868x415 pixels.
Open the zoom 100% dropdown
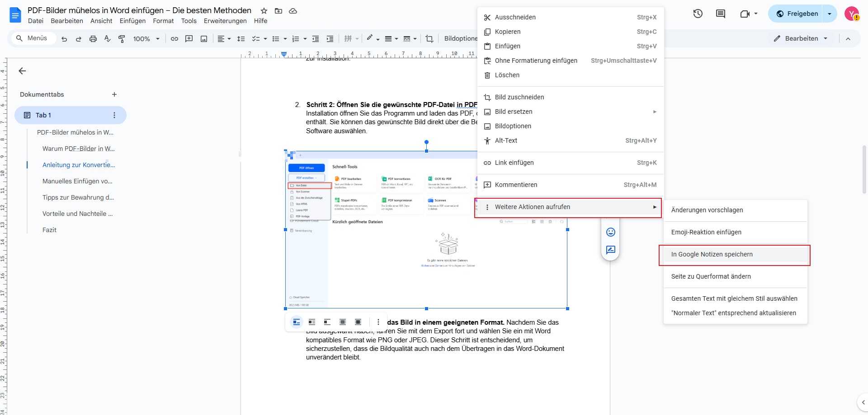pyautogui.click(x=146, y=39)
